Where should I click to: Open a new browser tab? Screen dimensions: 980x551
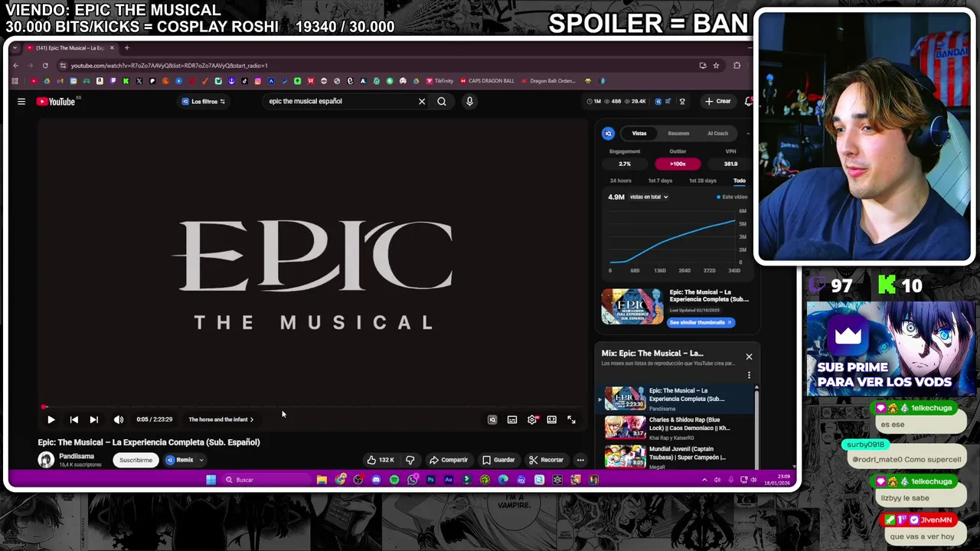point(127,48)
